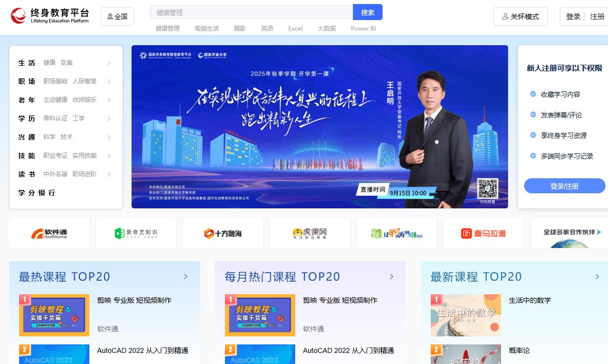Viewport: 608px width, 364px height.
Task: Click the QR code on banner
Action: coord(487,189)
